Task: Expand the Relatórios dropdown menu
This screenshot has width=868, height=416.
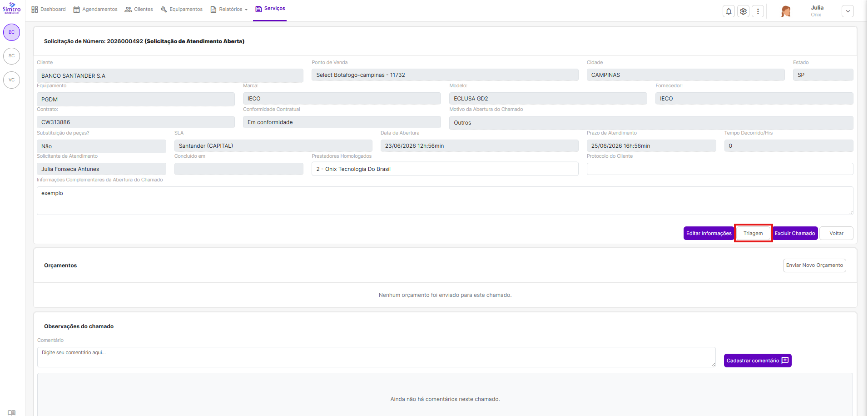Action: click(x=229, y=10)
